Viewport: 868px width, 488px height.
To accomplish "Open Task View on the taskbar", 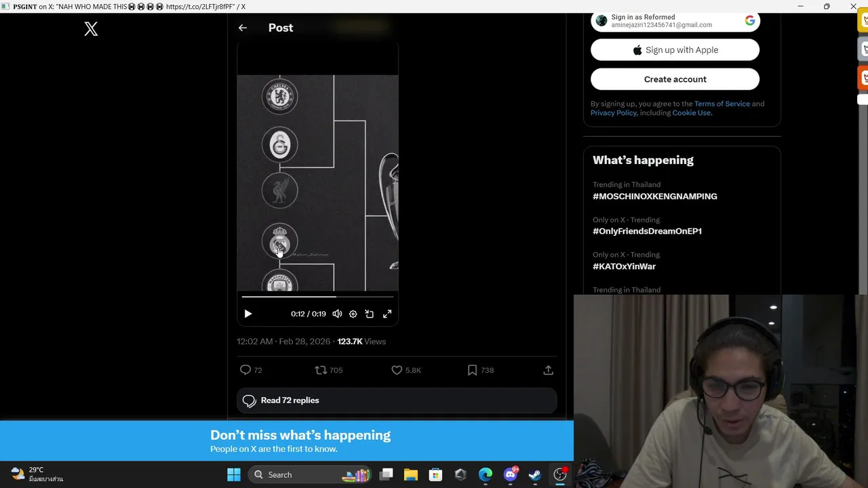I will coord(386,474).
